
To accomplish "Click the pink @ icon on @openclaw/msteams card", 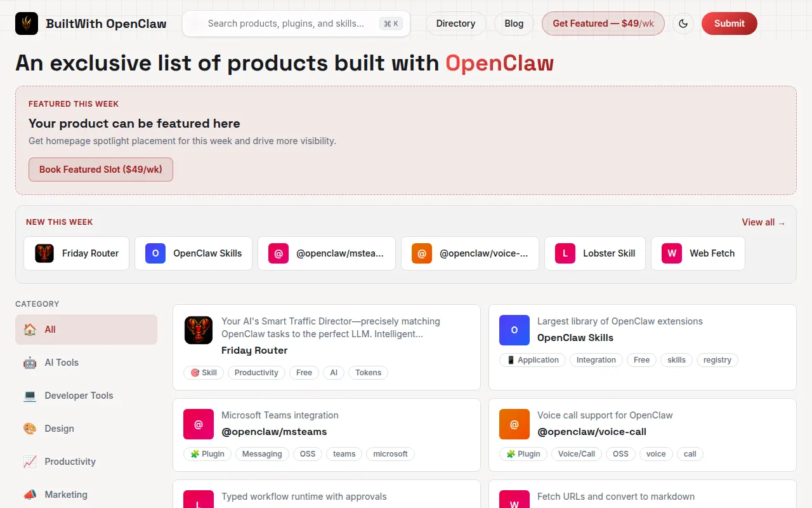I will pyautogui.click(x=199, y=424).
